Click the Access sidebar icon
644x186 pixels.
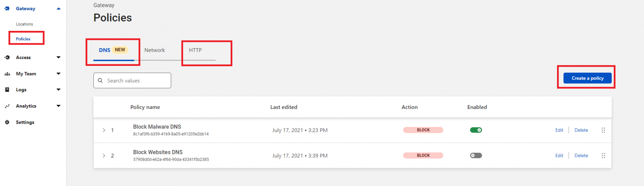[7, 57]
